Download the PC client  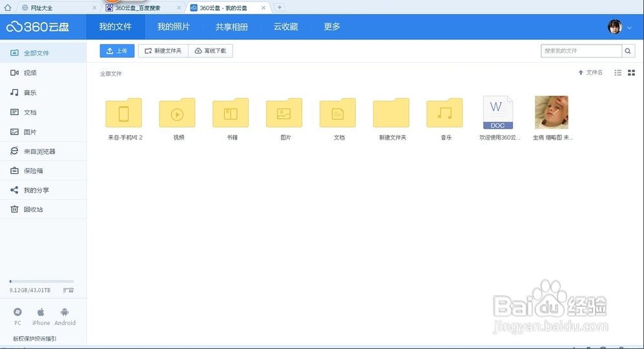click(x=17, y=317)
